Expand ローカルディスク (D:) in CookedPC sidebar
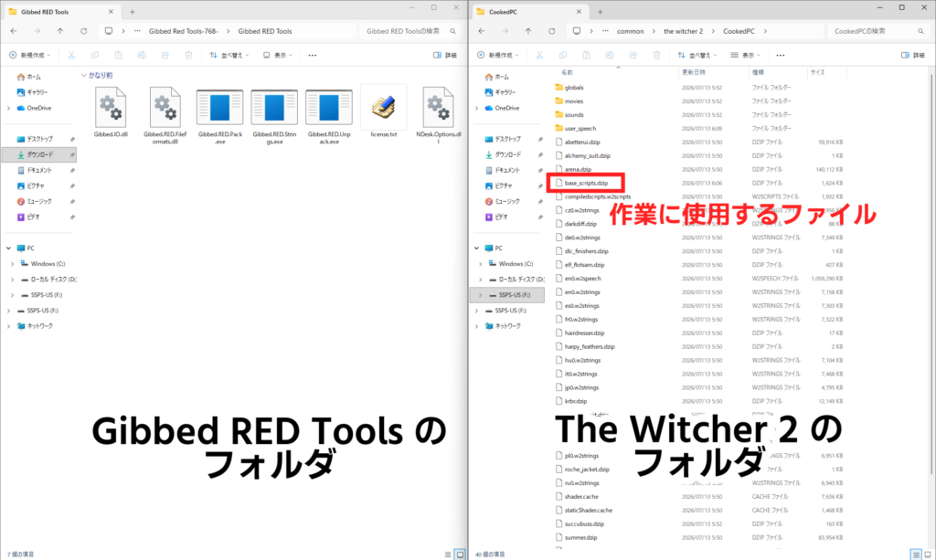The height and width of the screenshot is (560, 936). tap(481, 280)
